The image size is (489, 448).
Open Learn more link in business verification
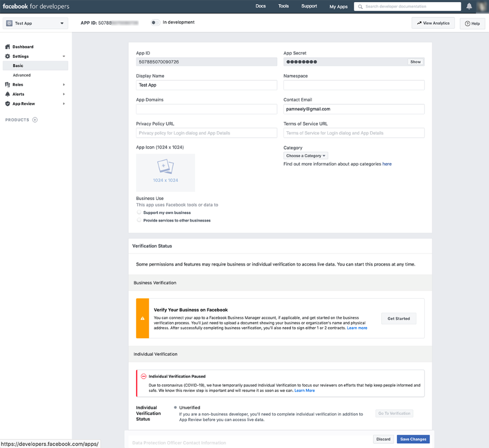point(357,328)
